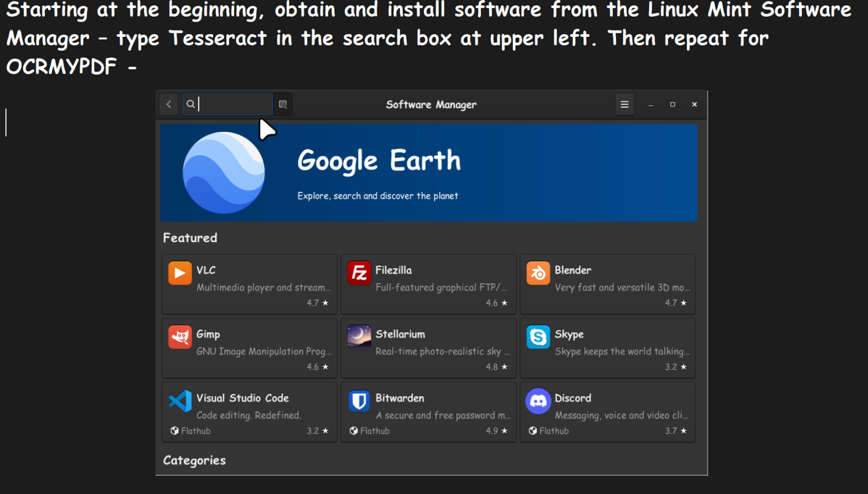
Task: Select the Blender app icon
Action: 538,273
